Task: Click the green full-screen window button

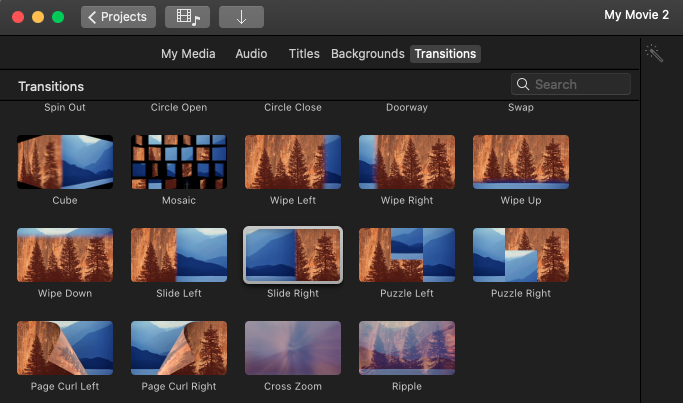Action: [x=58, y=17]
